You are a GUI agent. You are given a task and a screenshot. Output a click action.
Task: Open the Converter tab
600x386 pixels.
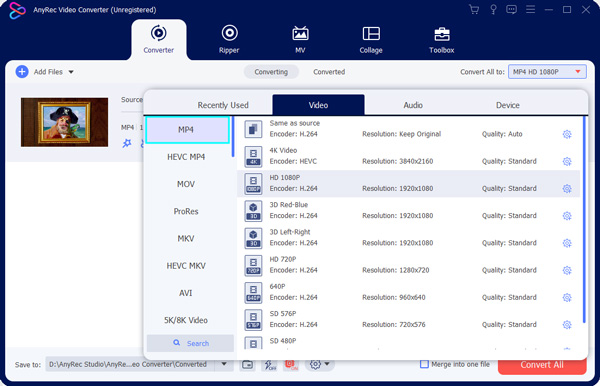[158, 39]
